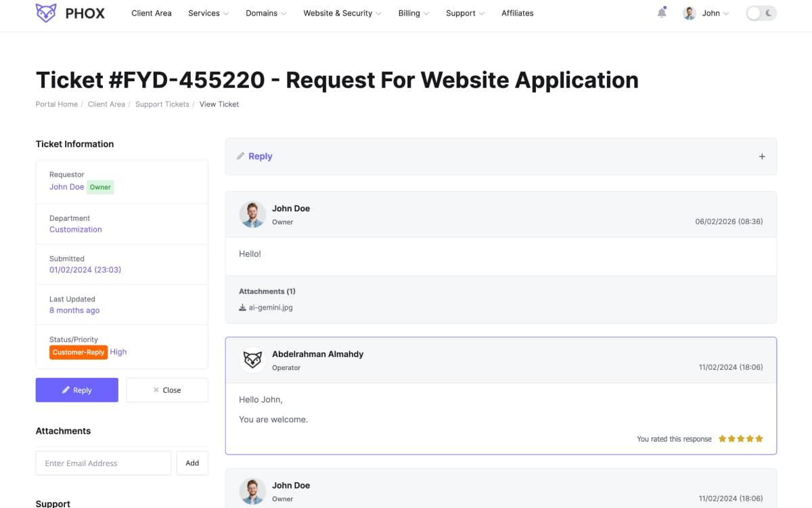Focus the Enter Email Address field
This screenshot has width=812, height=508.
click(x=104, y=463)
